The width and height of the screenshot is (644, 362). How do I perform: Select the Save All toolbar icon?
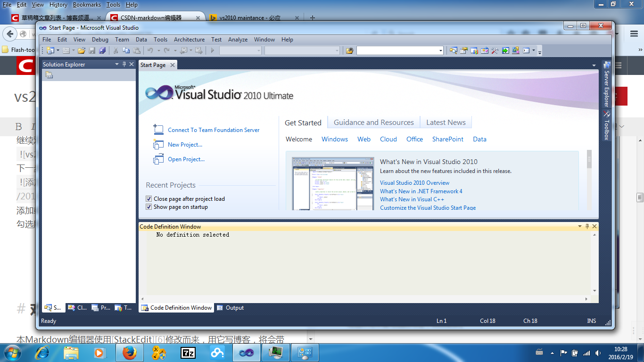[x=103, y=50]
